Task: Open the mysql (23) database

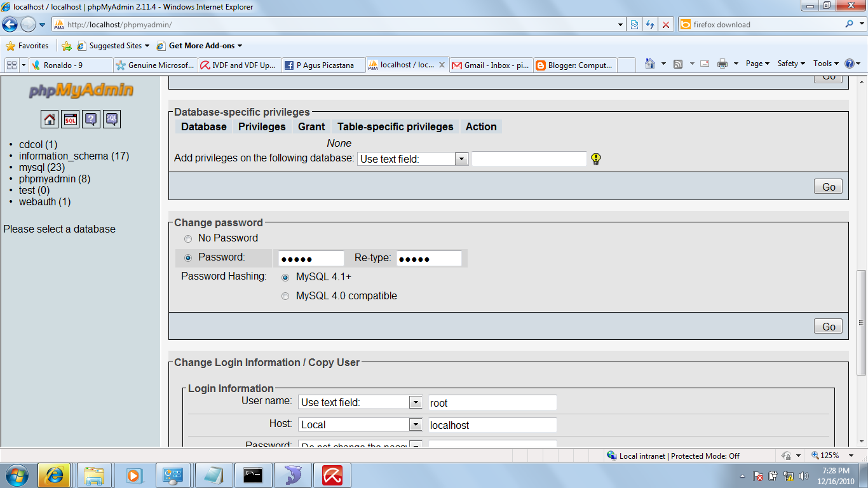Action: click(x=42, y=168)
